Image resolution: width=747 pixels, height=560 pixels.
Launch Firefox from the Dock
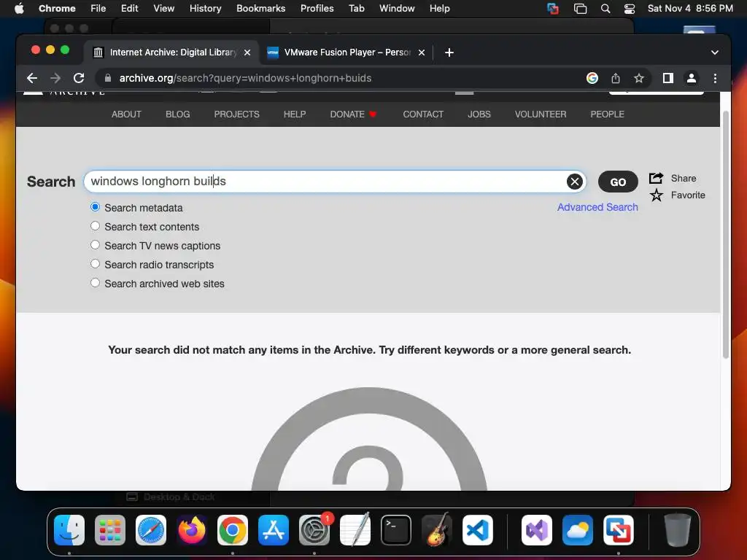[x=192, y=530]
